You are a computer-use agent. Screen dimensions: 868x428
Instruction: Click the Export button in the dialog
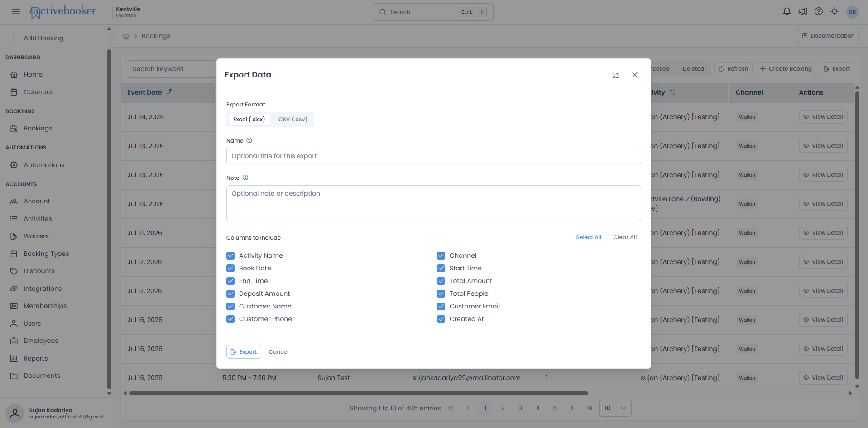point(244,352)
